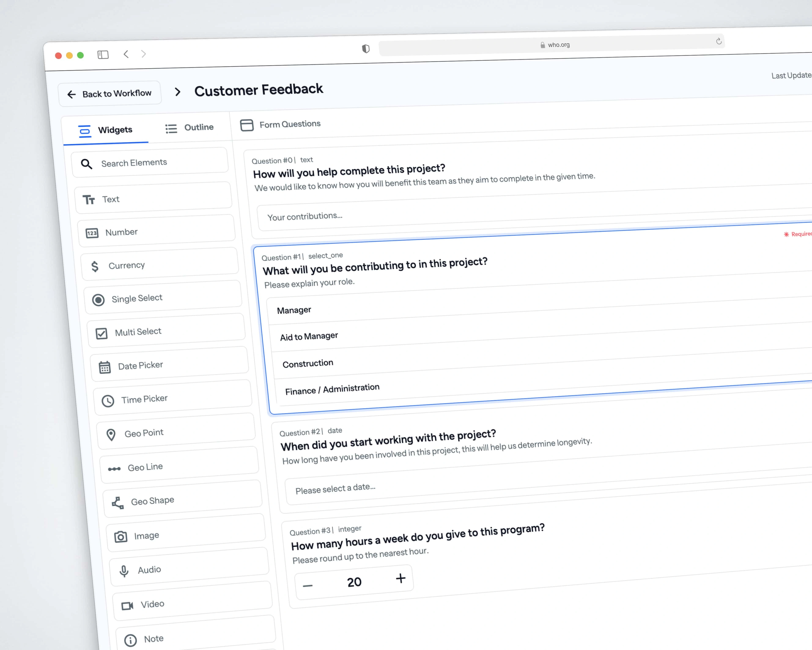Reload the page with the refresh icon
The image size is (812, 650).
click(x=719, y=41)
